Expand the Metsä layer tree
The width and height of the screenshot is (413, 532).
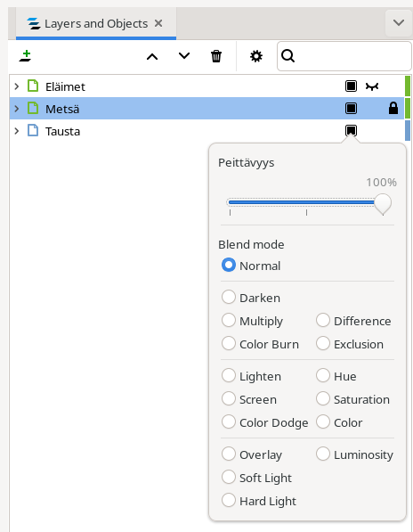pyautogui.click(x=17, y=109)
